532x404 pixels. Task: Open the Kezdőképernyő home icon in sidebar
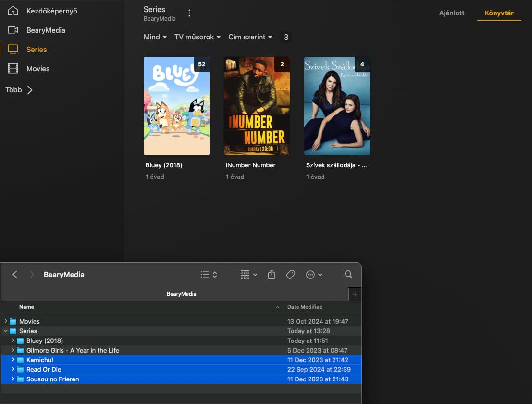13,11
